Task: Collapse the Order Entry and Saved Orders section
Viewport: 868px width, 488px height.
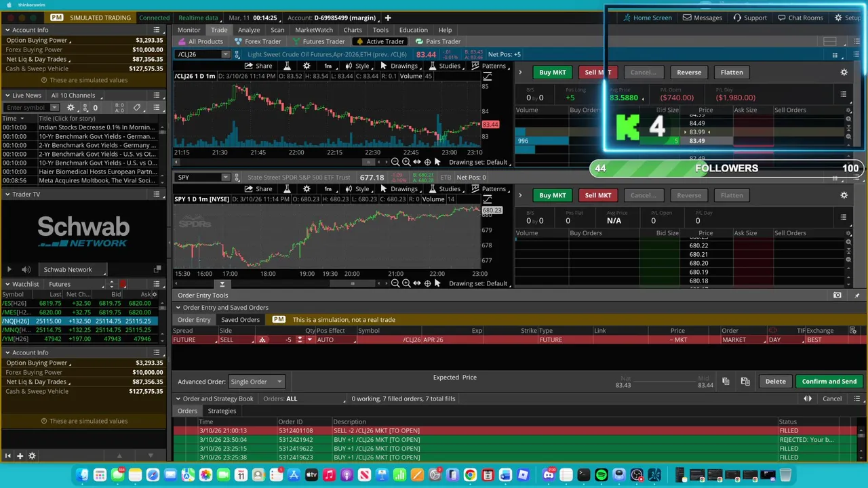Action: click(178, 308)
